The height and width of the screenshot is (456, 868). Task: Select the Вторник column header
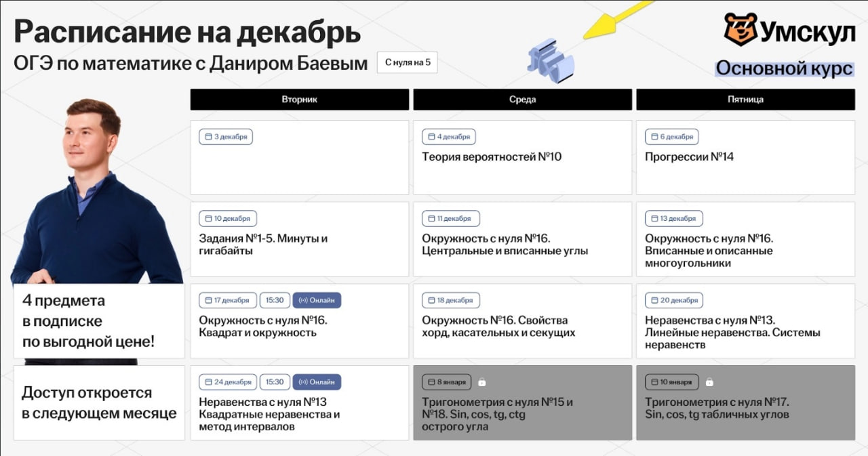pyautogui.click(x=299, y=100)
